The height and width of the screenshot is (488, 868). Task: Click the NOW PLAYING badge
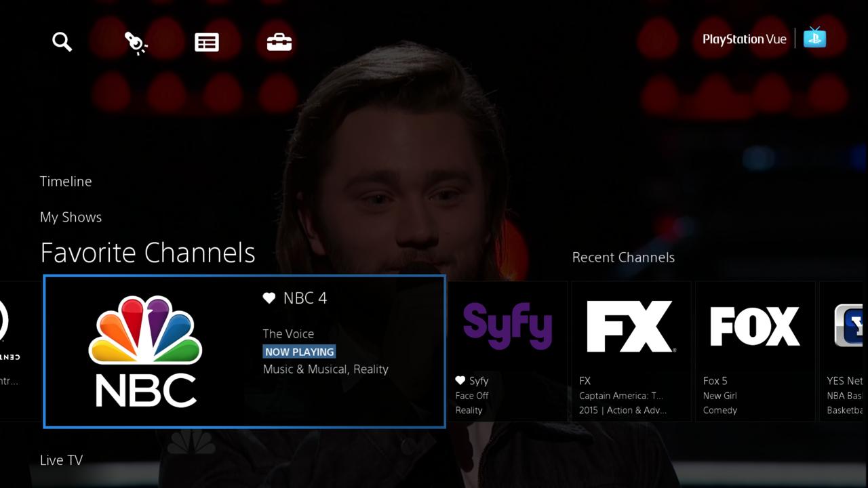tap(299, 352)
